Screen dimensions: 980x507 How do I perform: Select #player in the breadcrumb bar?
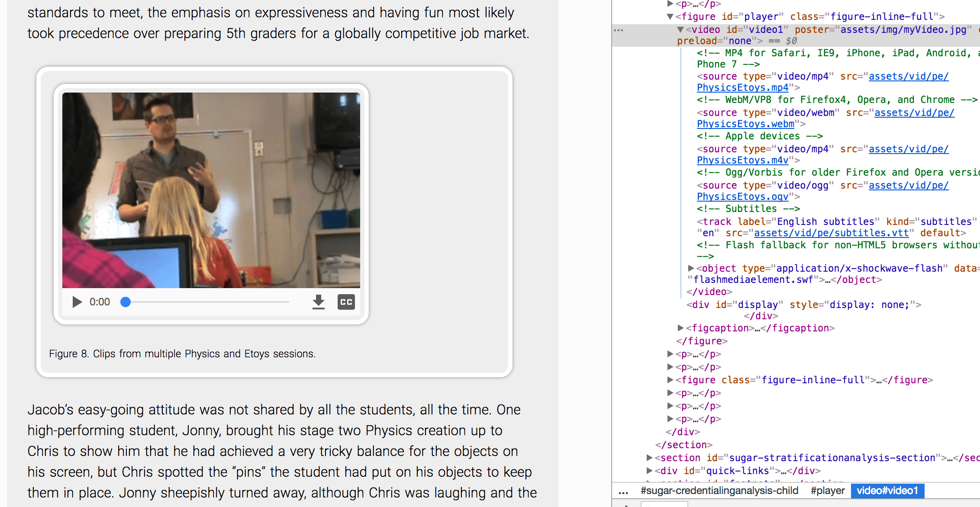(828, 491)
